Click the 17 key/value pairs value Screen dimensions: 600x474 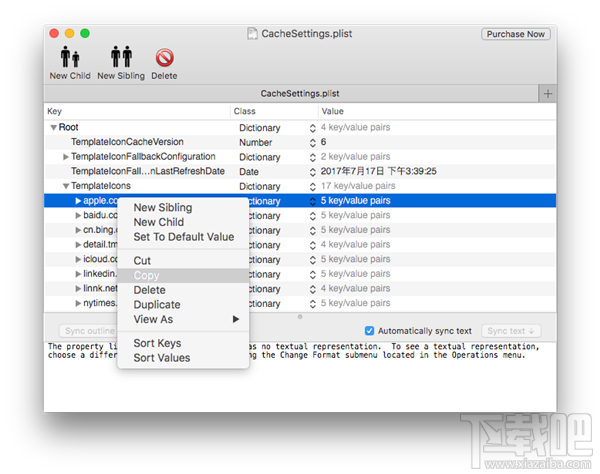click(358, 186)
